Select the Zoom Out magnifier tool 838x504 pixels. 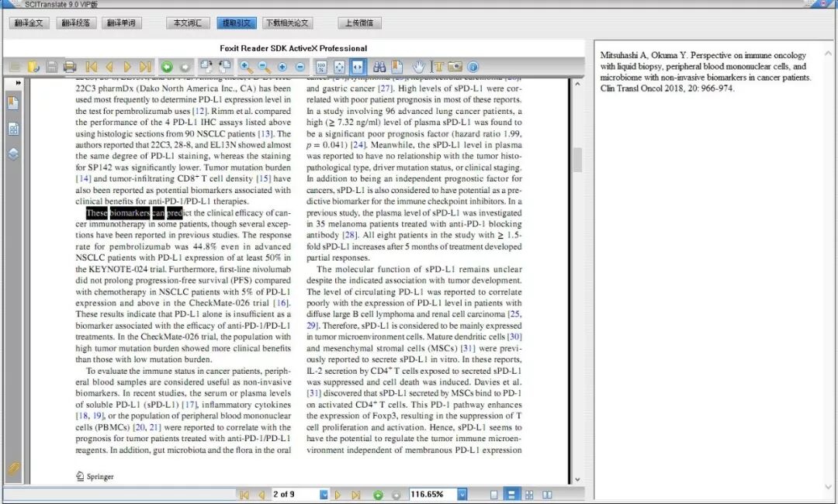tap(264, 67)
